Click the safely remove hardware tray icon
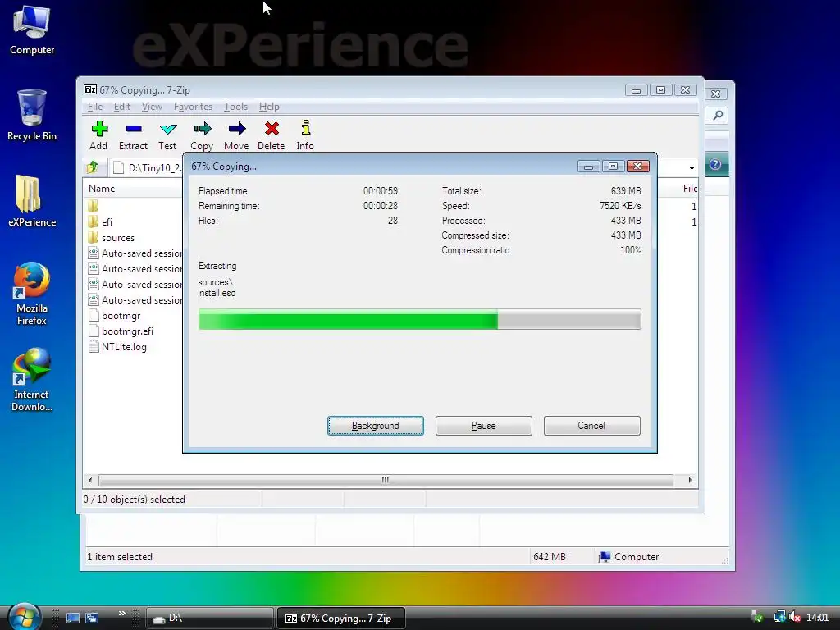This screenshot has width=840, height=630. [x=757, y=618]
